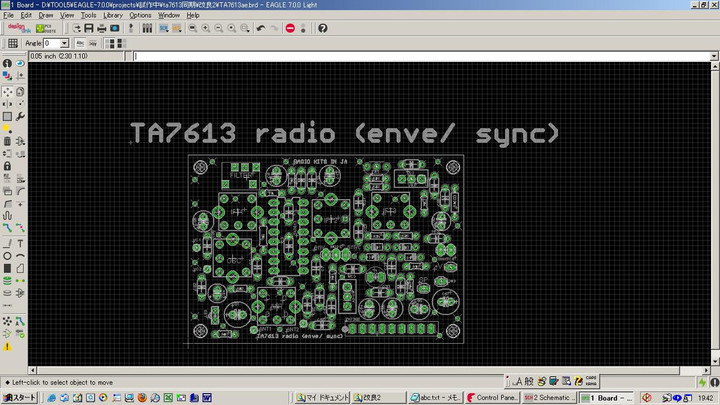Open the File menu
720x405 pixels.
point(8,15)
